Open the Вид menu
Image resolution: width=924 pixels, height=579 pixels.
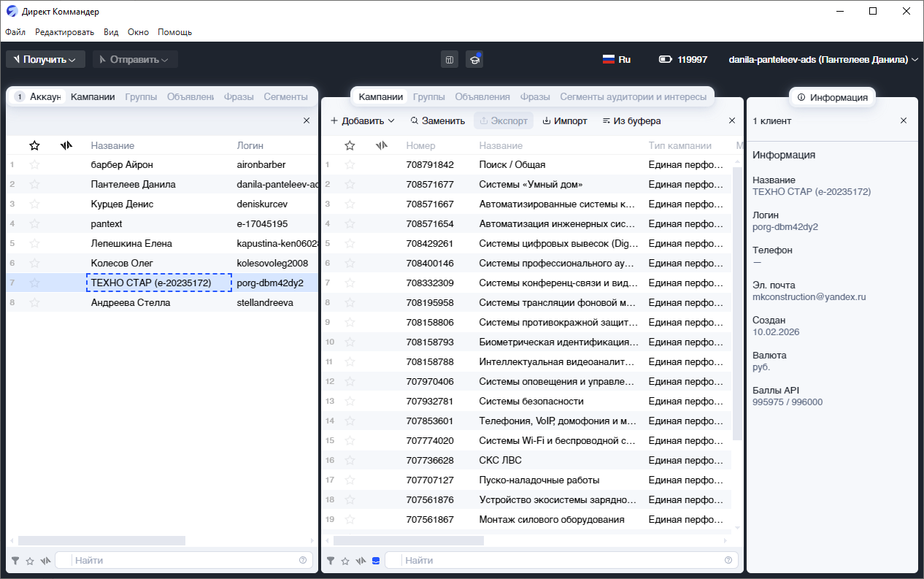coord(111,32)
